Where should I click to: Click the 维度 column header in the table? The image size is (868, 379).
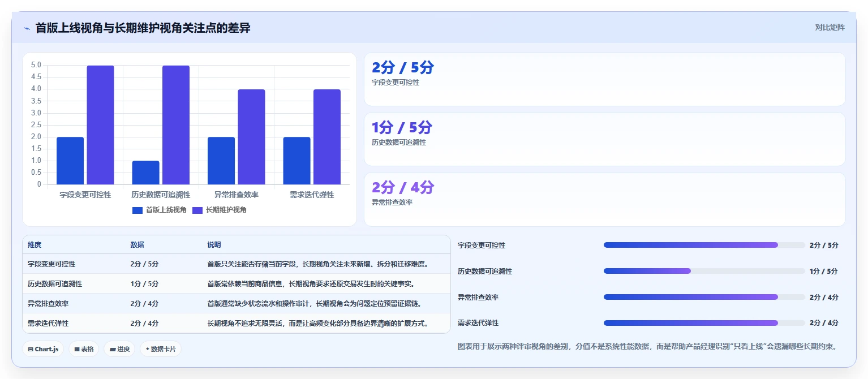[x=35, y=245]
